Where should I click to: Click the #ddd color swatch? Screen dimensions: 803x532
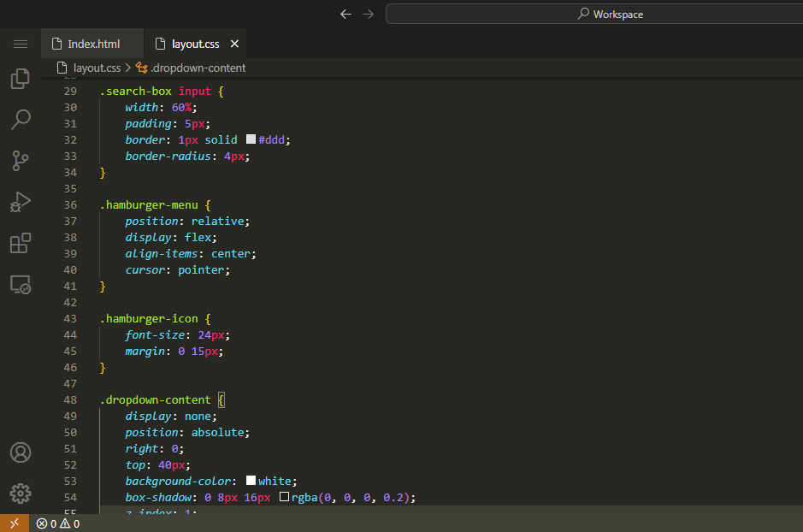coord(251,139)
